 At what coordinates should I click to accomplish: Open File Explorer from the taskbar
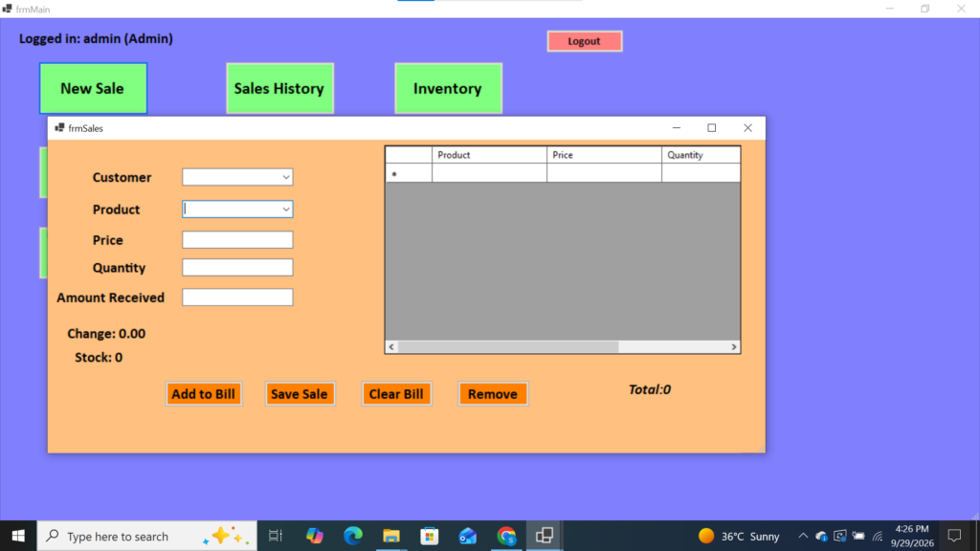point(391,536)
